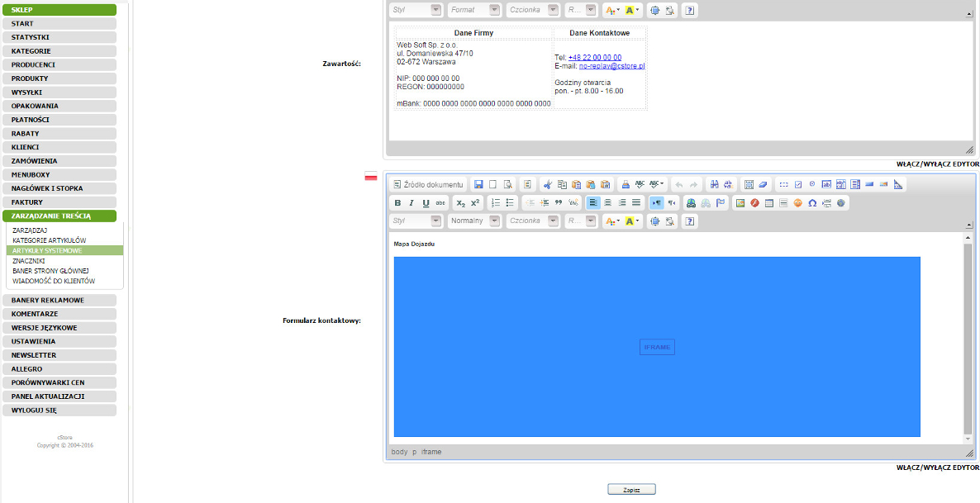Image resolution: width=980 pixels, height=503 pixels.
Task: Open the Normalny format dropdown
Action: tap(474, 221)
